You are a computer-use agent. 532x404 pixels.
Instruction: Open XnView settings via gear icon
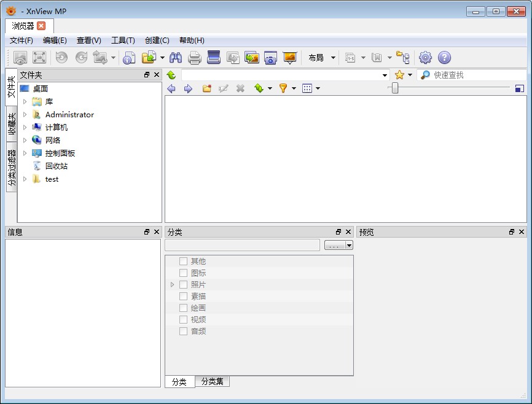[x=426, y=57]
